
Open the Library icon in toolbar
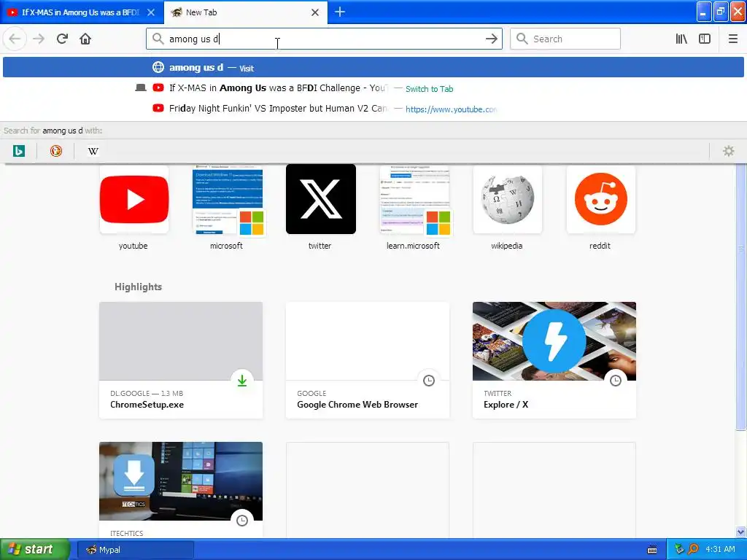click(681, 39)
